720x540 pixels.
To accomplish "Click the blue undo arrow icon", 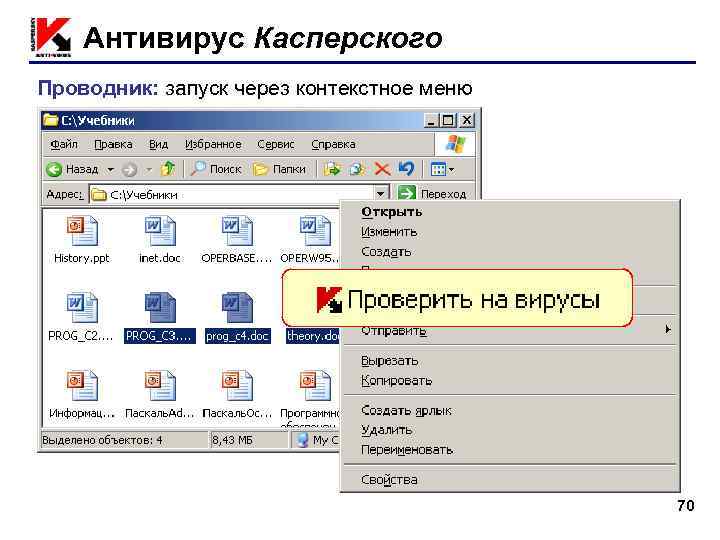I will click(x=406, y=169).
